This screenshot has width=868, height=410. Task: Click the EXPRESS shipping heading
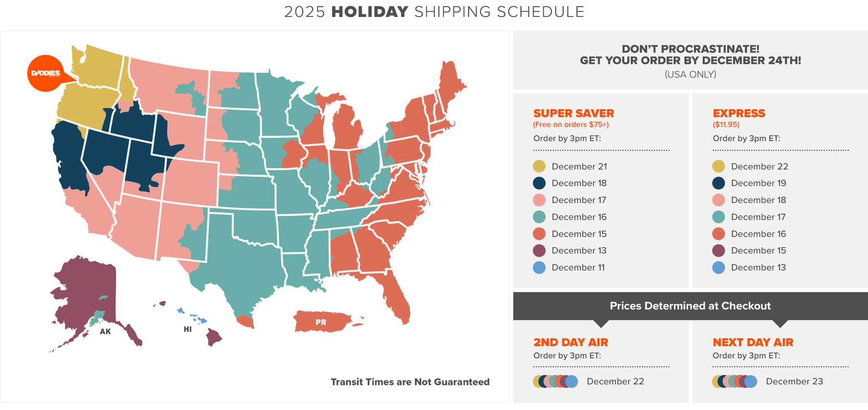tap(739, 113)
